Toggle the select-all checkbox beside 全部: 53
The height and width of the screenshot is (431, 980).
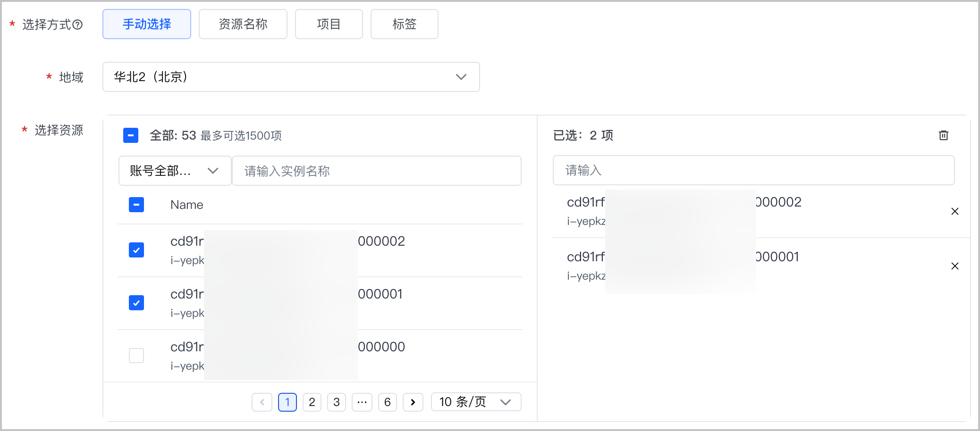(131, 135)
